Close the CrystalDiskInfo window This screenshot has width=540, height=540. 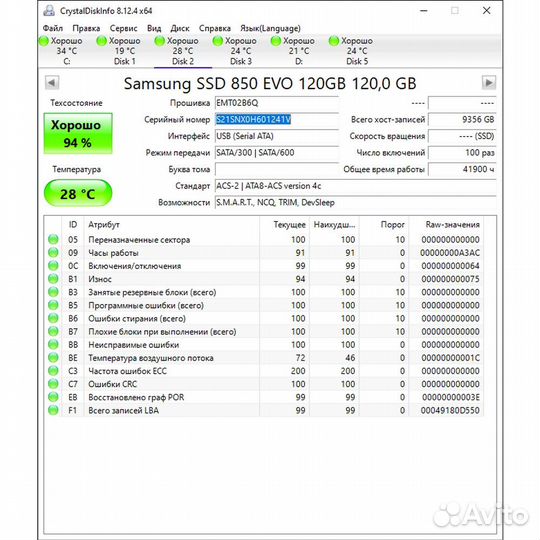click(486, 11)
